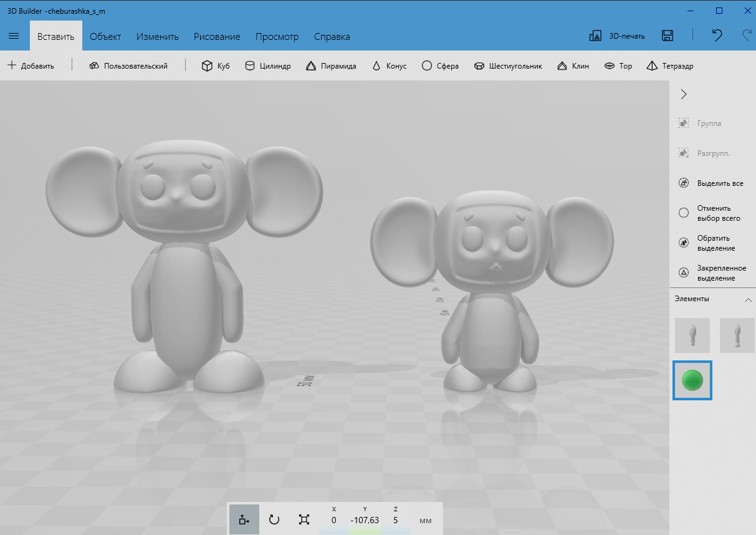
Task: Select the green sphere element thumbnail
Action: (x=692, y=380)
